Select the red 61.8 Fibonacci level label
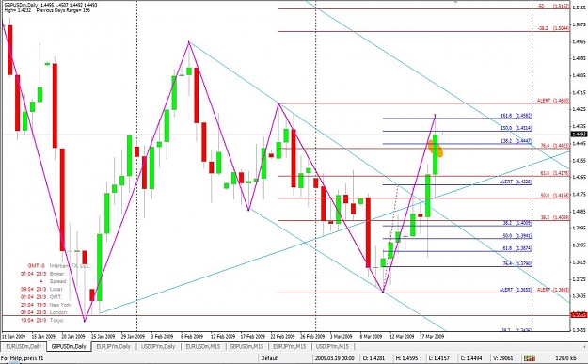Screen dimensions: 588x364 [x=555, y=173]
